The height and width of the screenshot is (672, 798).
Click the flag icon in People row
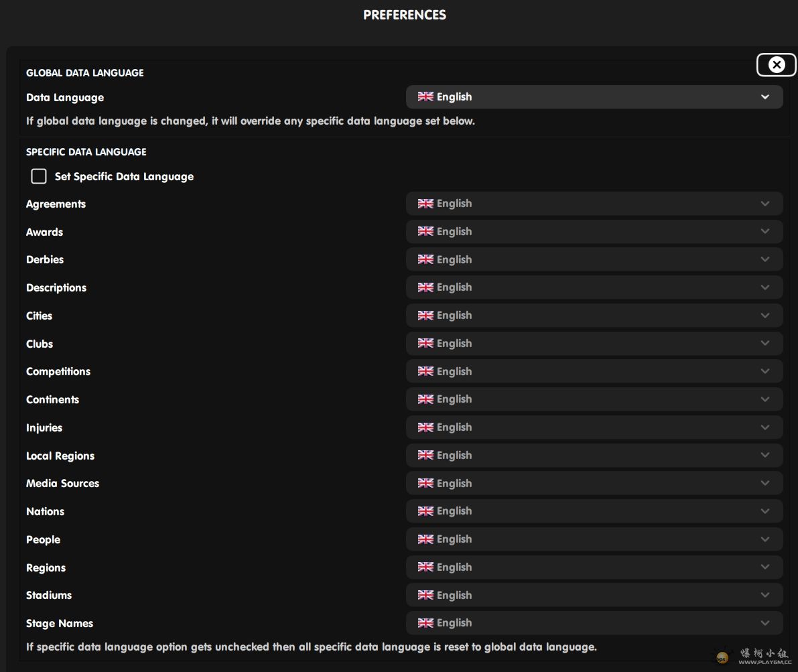click(425, 539)
